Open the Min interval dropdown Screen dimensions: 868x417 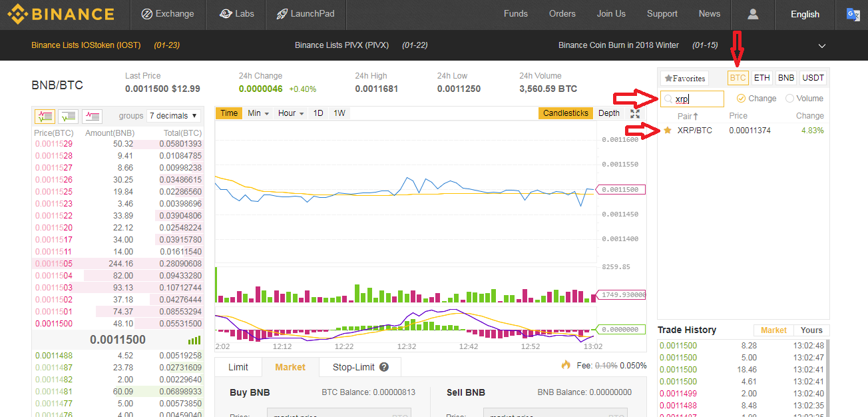coord(258,113)
